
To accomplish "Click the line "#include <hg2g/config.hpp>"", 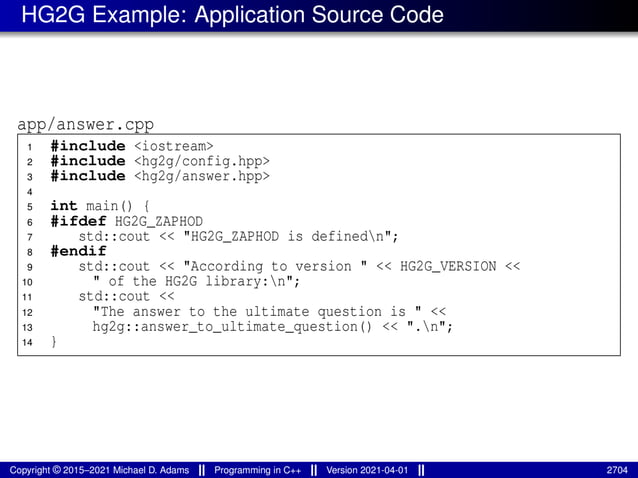I will tap(160, 161).
